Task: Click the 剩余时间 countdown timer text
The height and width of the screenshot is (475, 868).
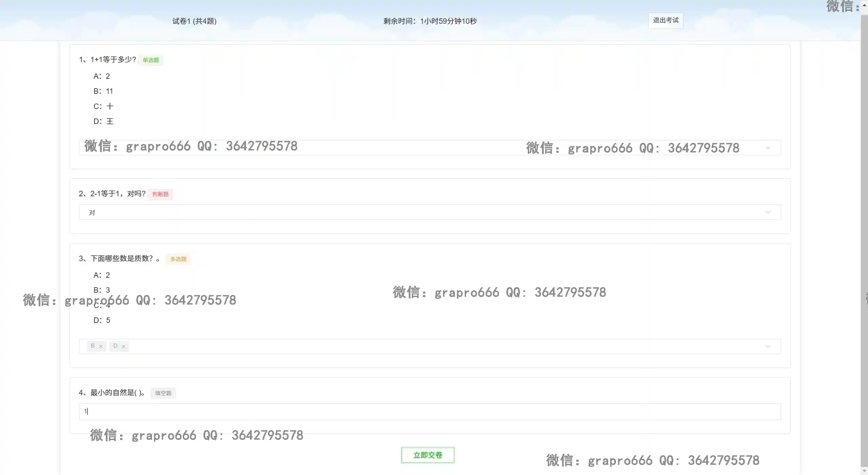Action: 430,21
